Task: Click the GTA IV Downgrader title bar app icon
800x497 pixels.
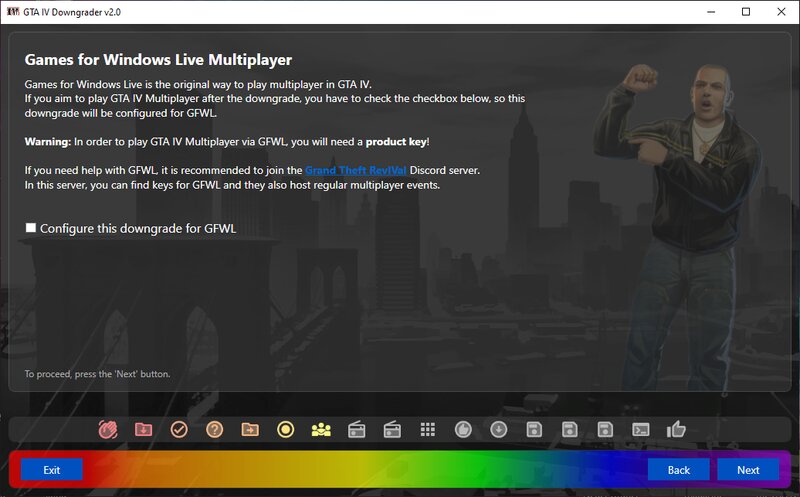Action: pos(13,12)
